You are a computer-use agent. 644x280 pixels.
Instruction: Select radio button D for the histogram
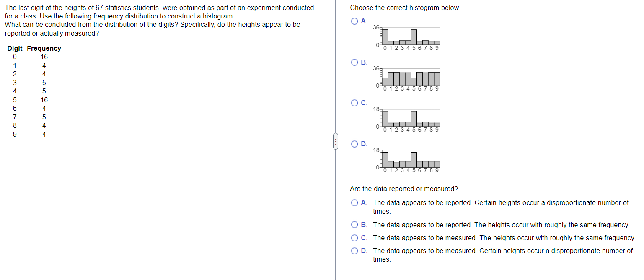coord(354,144)
